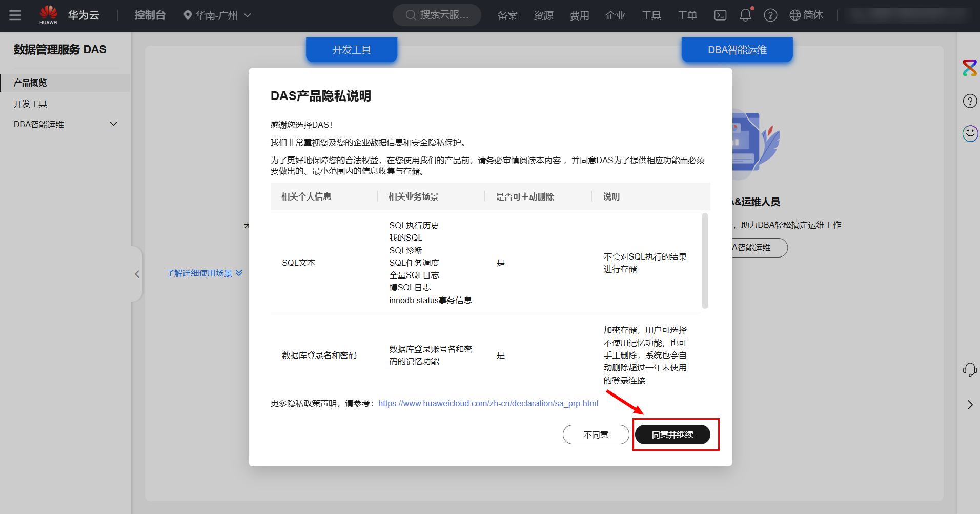The height and width of the screenshot is (514, 980).
Task: Click the privacy table scrollbar
Action: click(x=705, y=261)
